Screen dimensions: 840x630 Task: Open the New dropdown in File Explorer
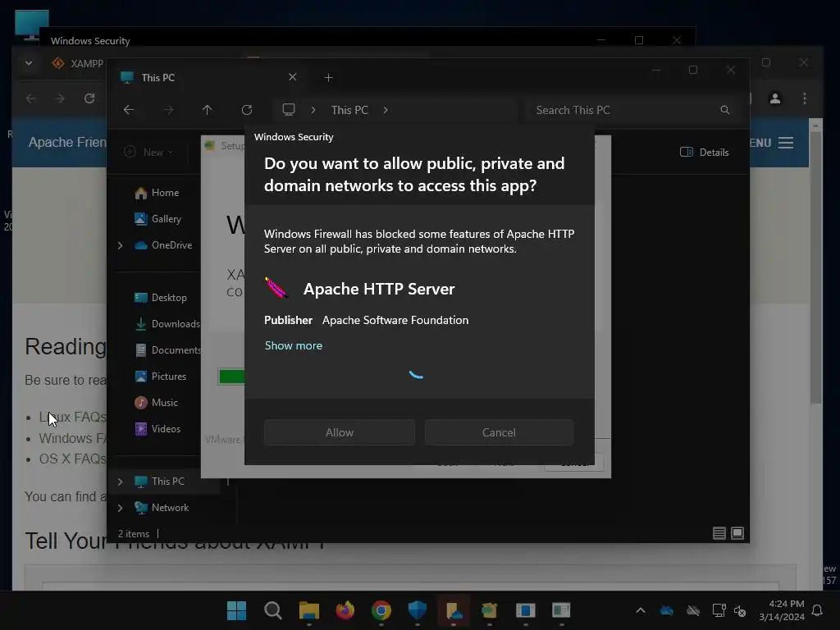click(149, 152)
